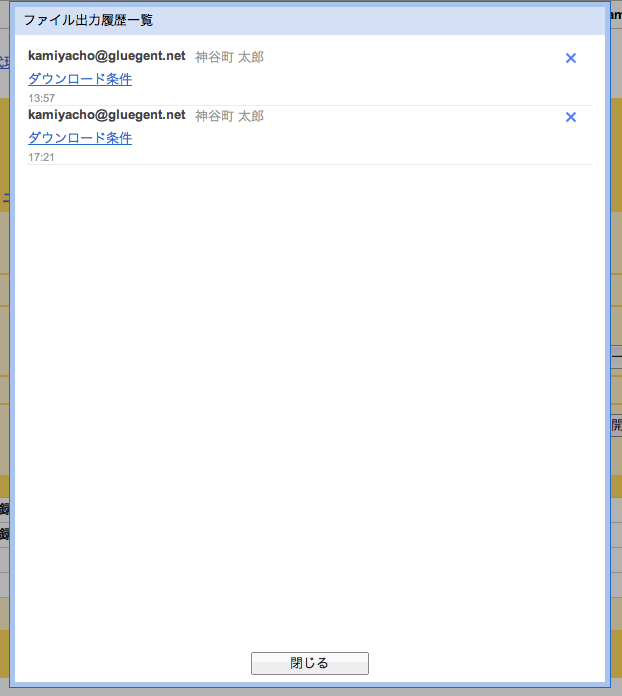Click the separator line below the 17:21 entry
This screenshot has width=622, height=696.
click(x=310, y=164)
